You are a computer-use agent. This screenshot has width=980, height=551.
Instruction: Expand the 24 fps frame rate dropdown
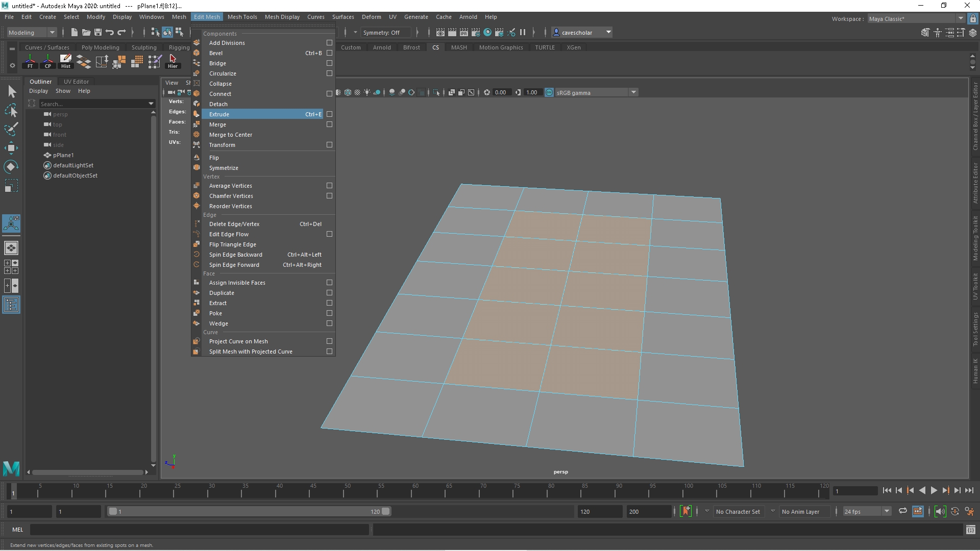[x=887, y=511]
